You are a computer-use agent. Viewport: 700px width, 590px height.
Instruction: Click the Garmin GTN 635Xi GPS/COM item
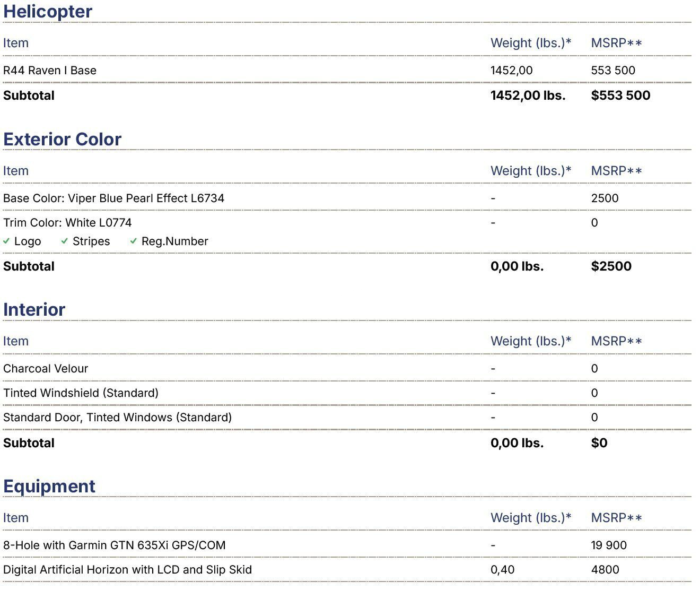tap(114, 545)
